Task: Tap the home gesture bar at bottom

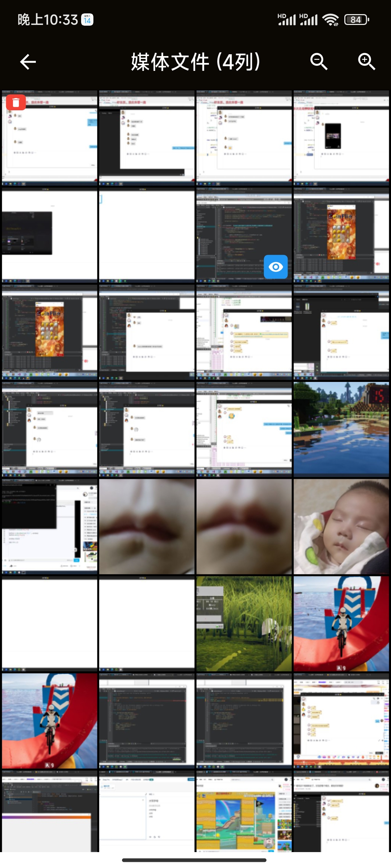Action: coord(194,860)
